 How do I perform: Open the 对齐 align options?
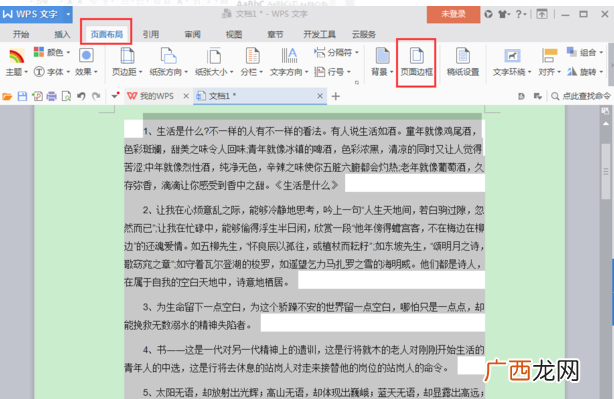(x=549, y=62)
